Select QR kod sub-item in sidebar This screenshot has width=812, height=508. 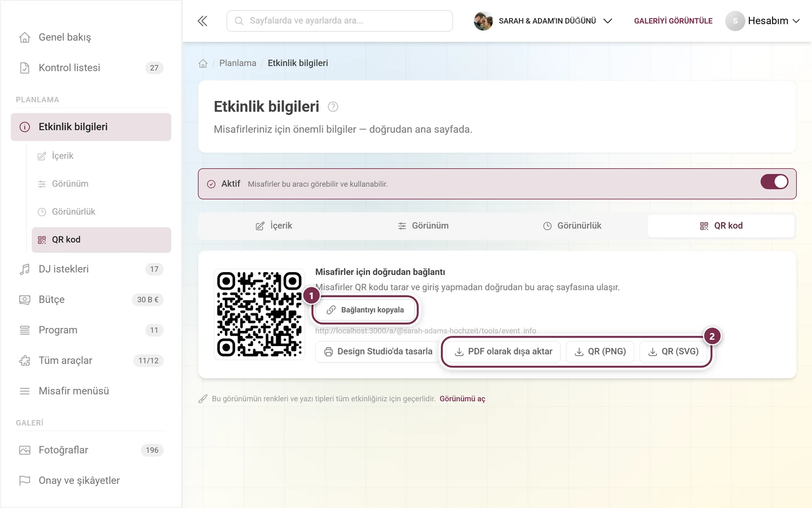(101, 240)
